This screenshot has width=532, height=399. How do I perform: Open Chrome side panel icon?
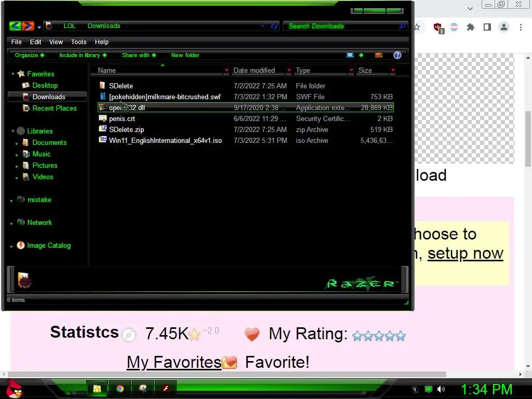point(487,27)
